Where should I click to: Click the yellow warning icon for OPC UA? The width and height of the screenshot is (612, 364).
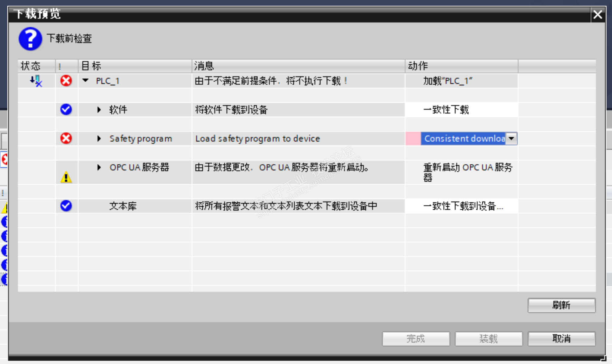pos(66,177)
